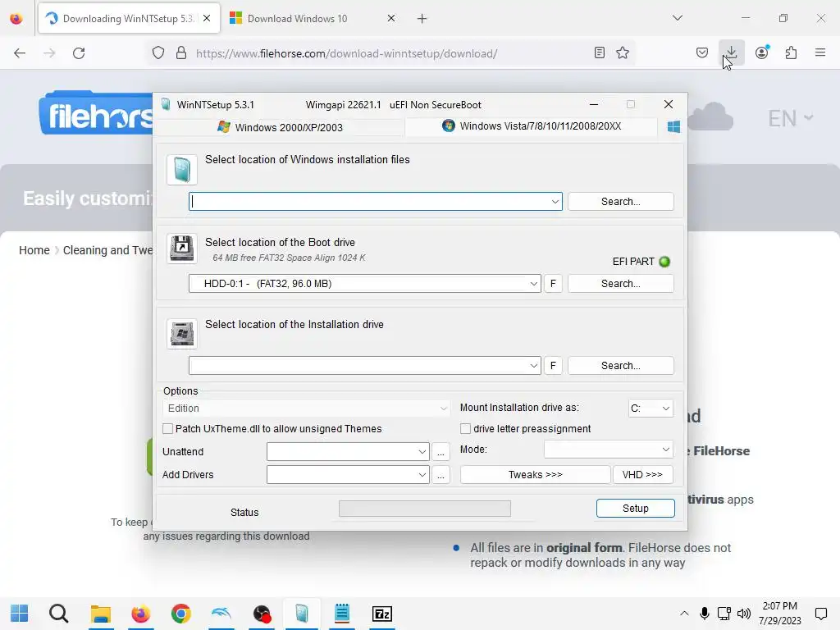840x630 pixels.
Task: Open Google Chrome from the taskbar
Action: (x=181, y=614)
